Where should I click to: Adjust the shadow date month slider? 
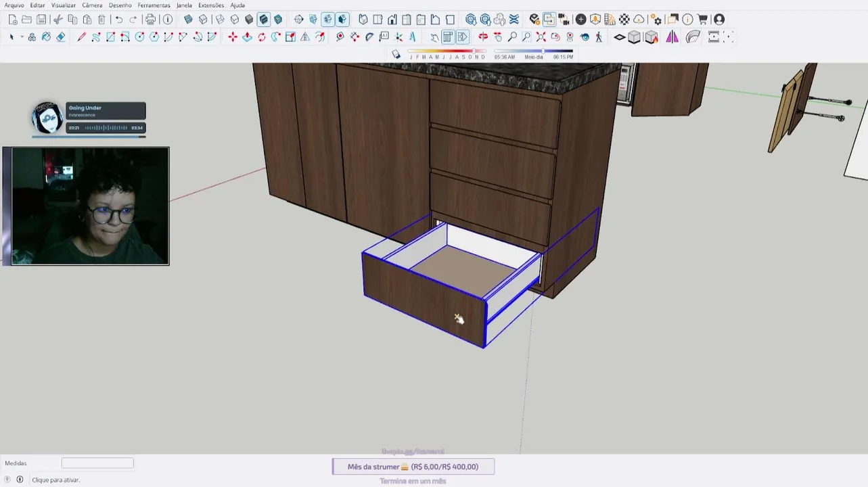click(447, 51)
